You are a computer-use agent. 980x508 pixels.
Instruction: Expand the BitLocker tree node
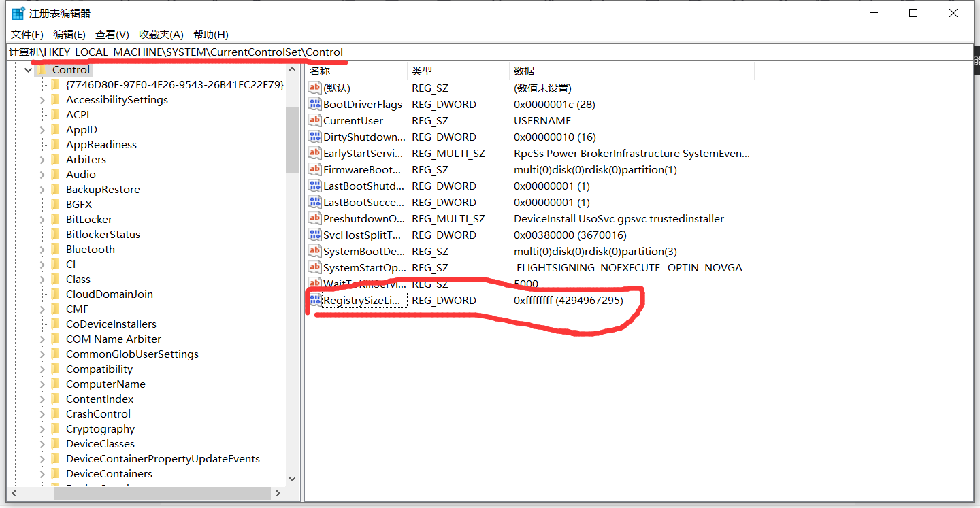click(43, 219)
